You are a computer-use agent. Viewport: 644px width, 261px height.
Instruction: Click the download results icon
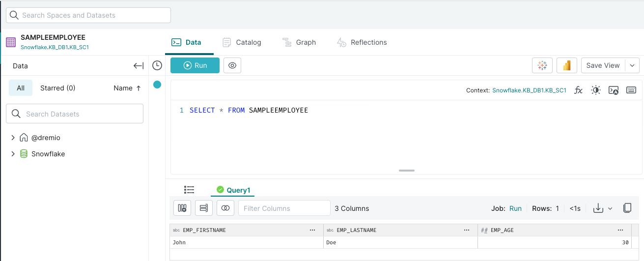(x=598, y=208)
